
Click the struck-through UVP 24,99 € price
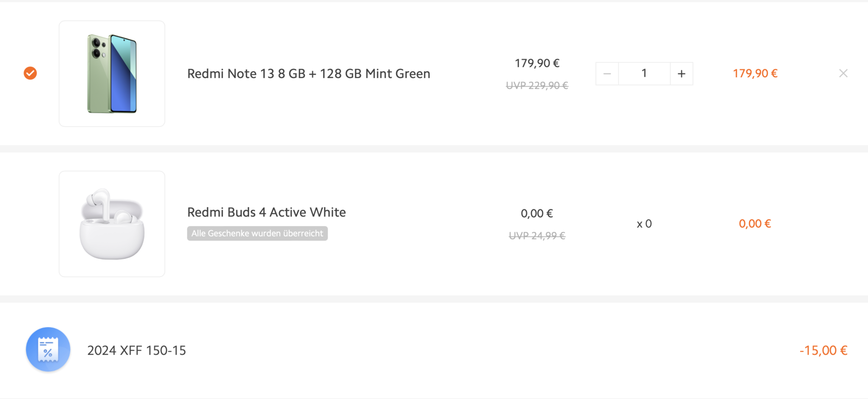click(537, 235)
